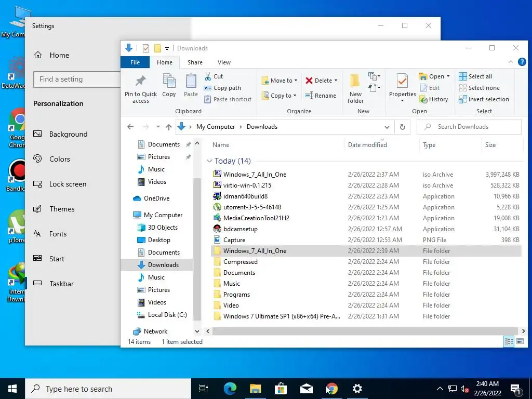The image size is (532, 399).
Task: Select the virtio-win-0.1.215 iso file
Action: (x=366, y=185)
